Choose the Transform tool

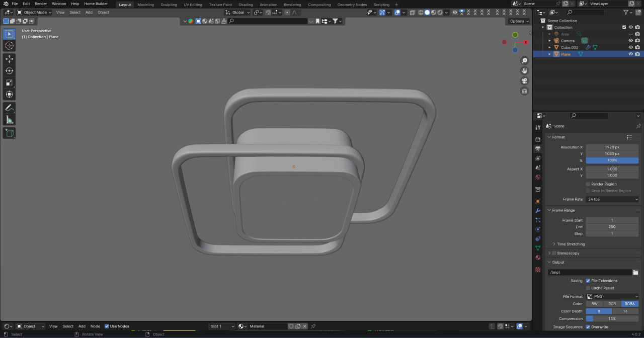tap(9, 95)
